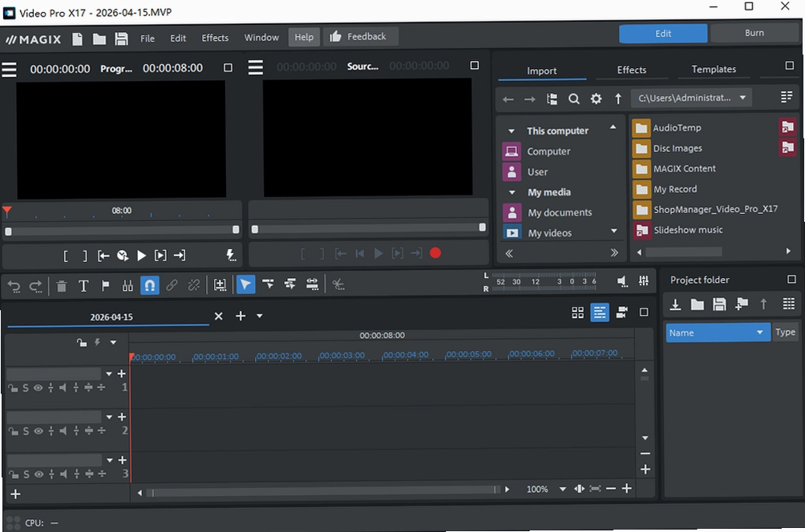Open track 1 options dropdown arrow

tap(109, 373)
